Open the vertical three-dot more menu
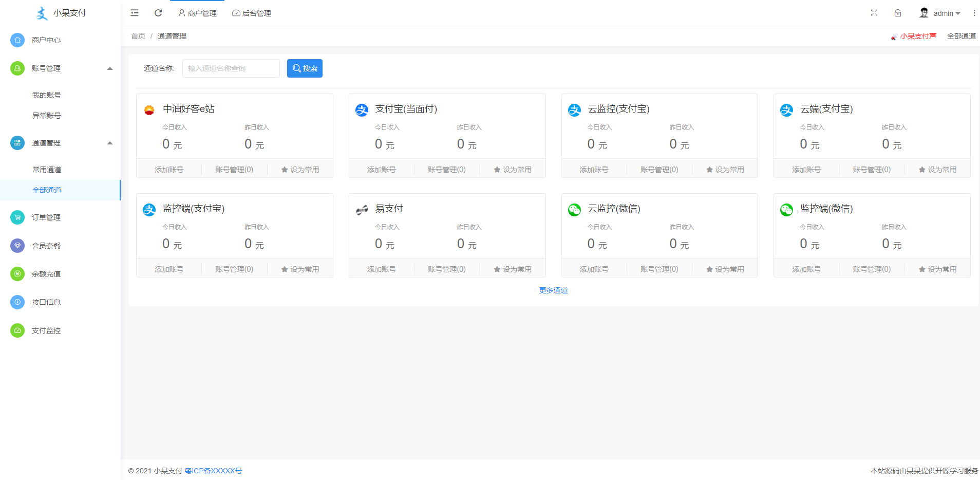980x480 pixels. point(974,13)
